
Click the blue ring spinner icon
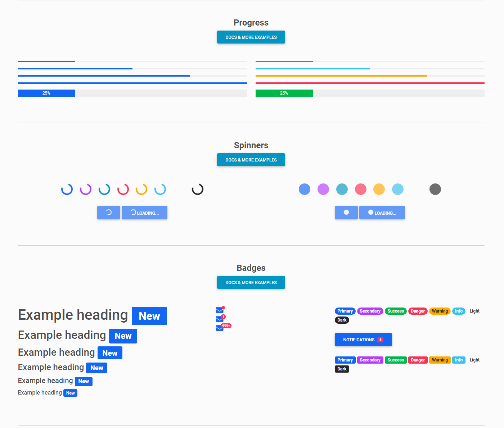pyautogui.click(x=67, y=189)
